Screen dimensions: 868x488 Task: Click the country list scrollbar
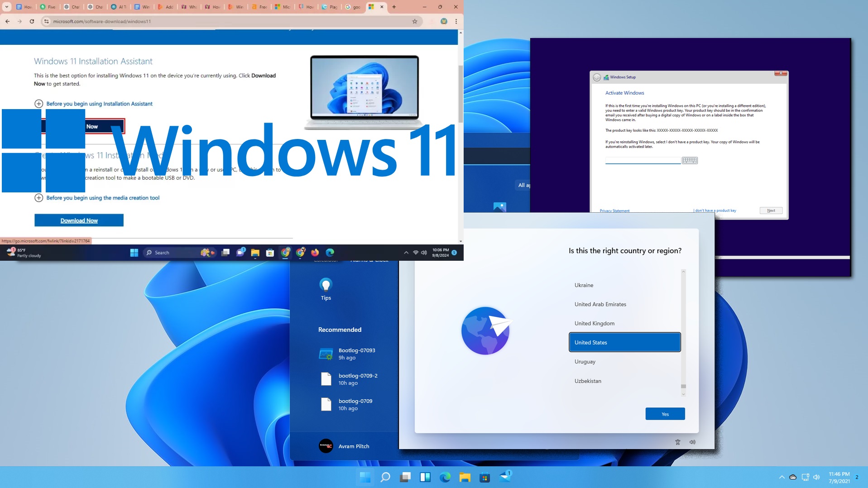point(683,387)
